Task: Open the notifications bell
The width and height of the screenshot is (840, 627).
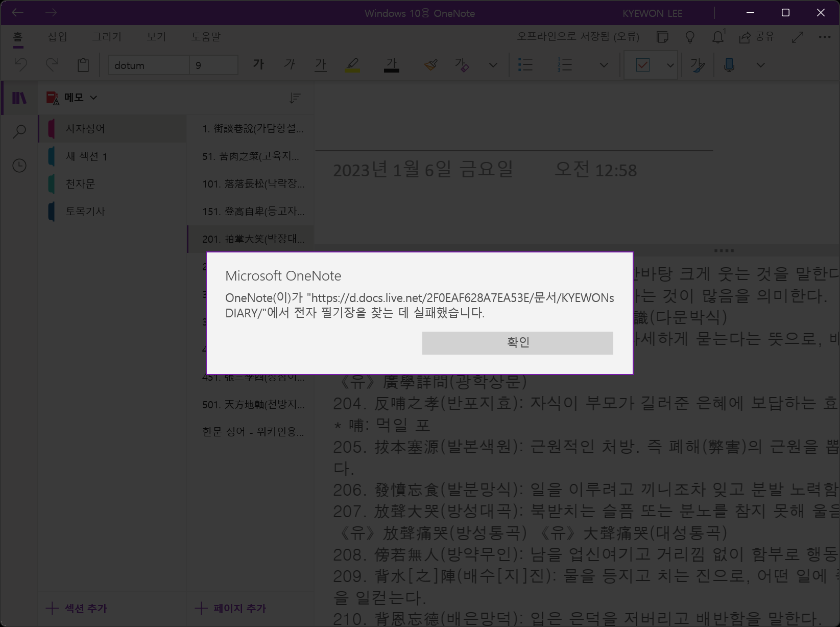Action: tap(718, 37)
